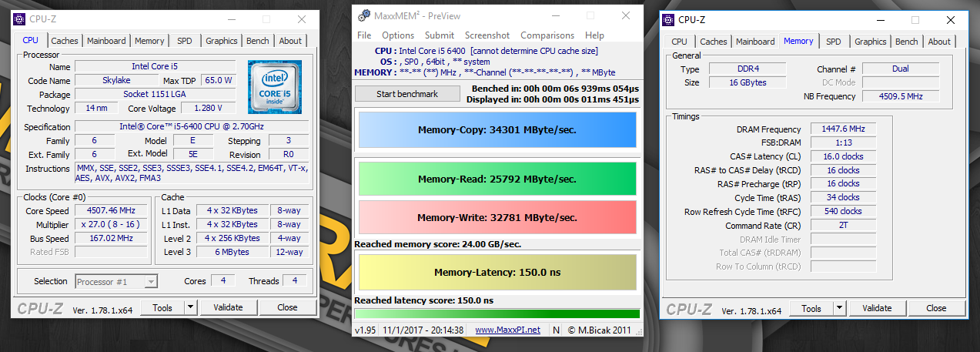Open Caches tab in right CPU-Z window
The image size is (980, 352).
[x=714, y=42]
